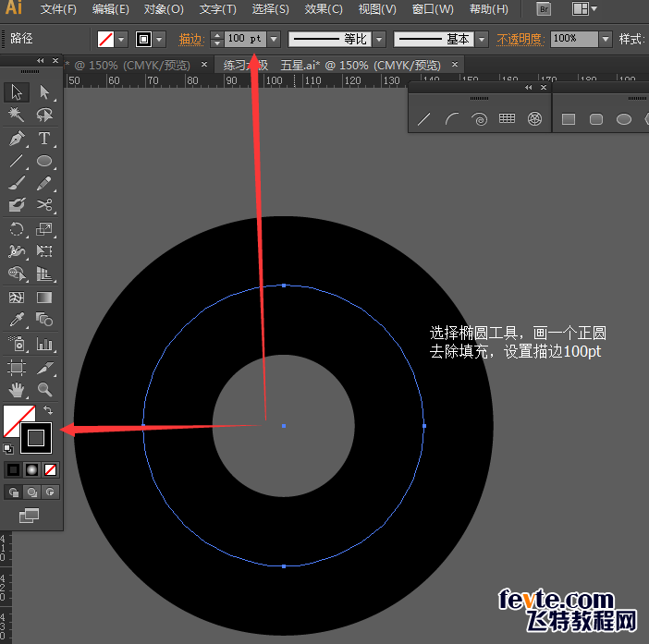Select the Direct Selection tool
Image resolution: width=649 pixels, height=644 pixels.
click(44, 91)
